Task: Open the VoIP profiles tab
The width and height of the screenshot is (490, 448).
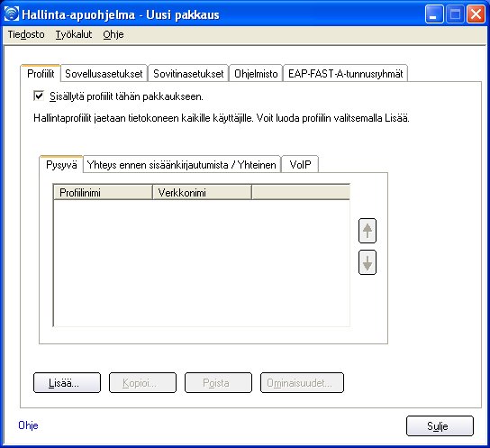Action: pos(300,164)
